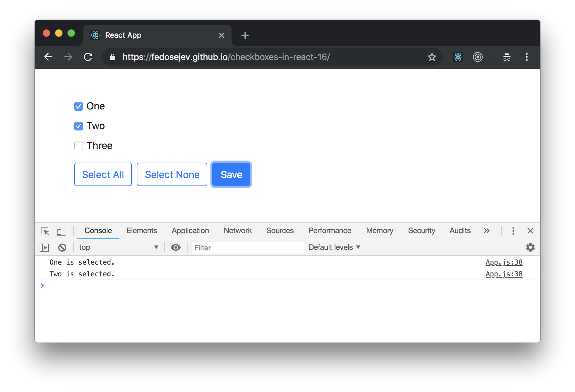Open the React Developer Tools extension icon
This screenshot has height=392, width=575.
click(458, 57)
